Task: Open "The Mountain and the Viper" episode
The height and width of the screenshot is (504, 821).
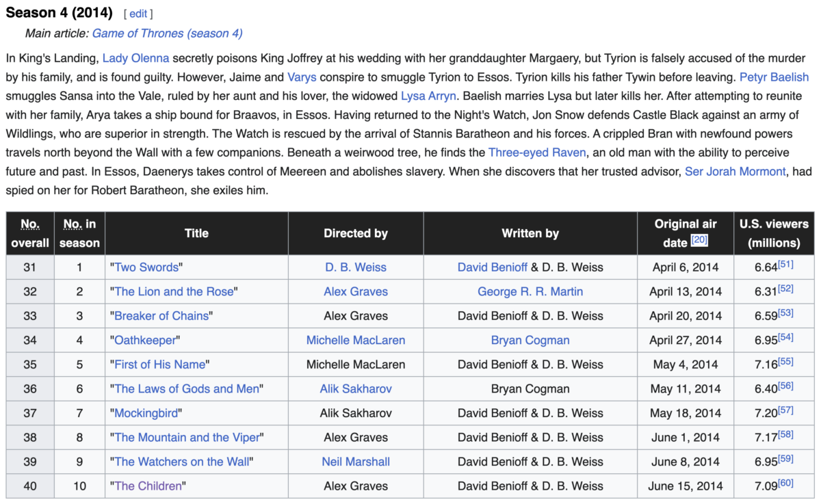Action: point(187,437)
